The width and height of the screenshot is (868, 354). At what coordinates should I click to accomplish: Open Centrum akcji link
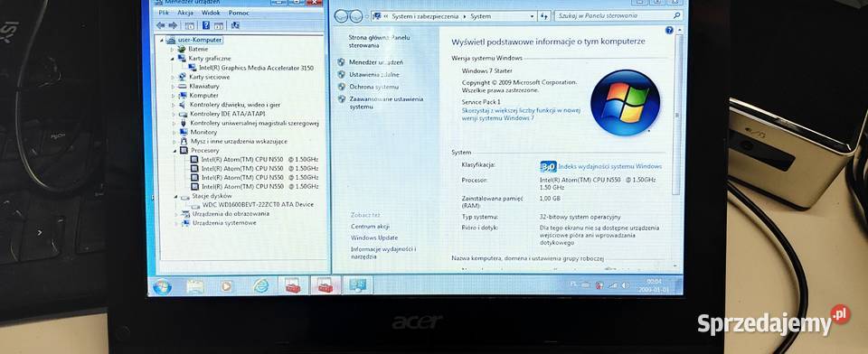370,227
